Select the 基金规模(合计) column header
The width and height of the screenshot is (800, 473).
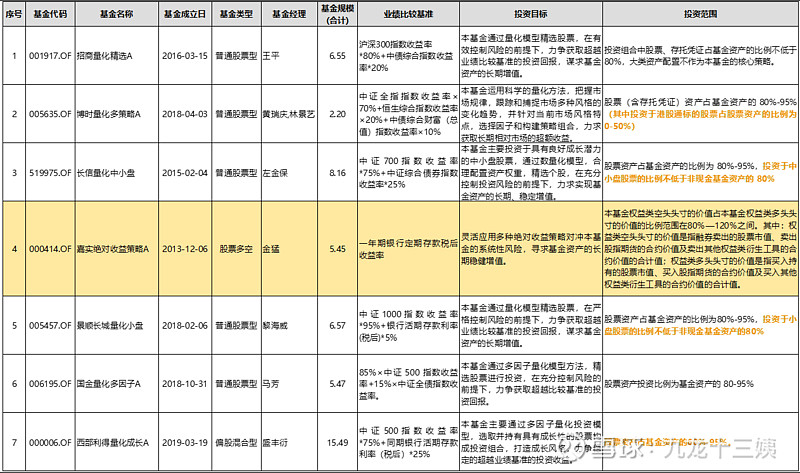pyautogui.click(x=337, y=14)
